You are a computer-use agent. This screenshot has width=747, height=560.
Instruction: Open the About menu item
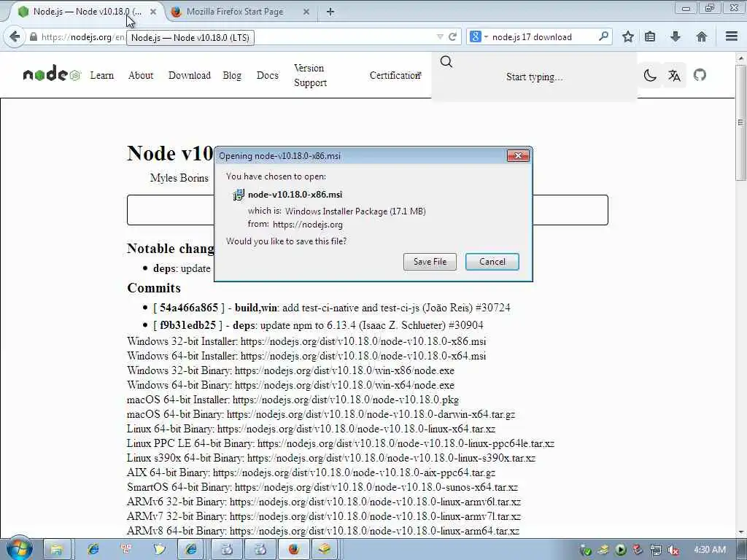click(141, 75)
